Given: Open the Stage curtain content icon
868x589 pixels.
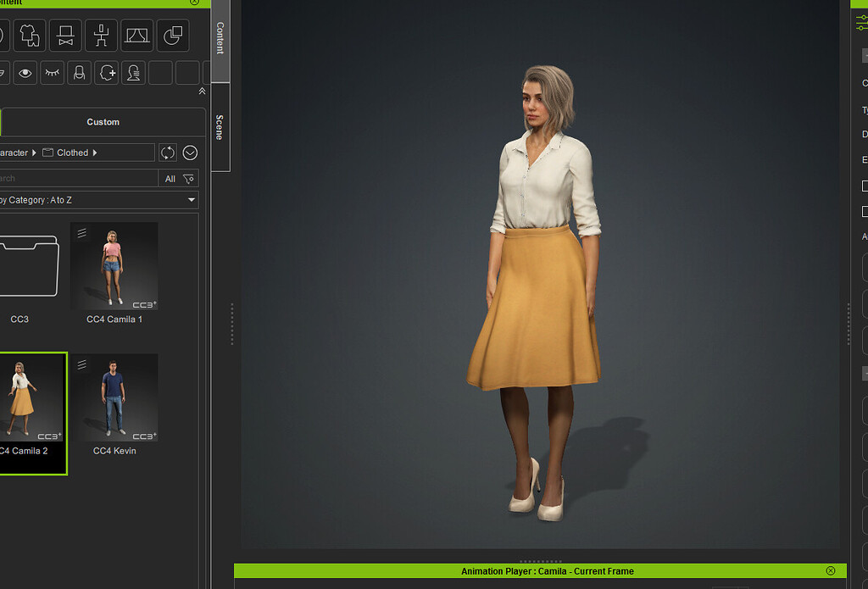Looking at the screenshot, I should point(136,35).
